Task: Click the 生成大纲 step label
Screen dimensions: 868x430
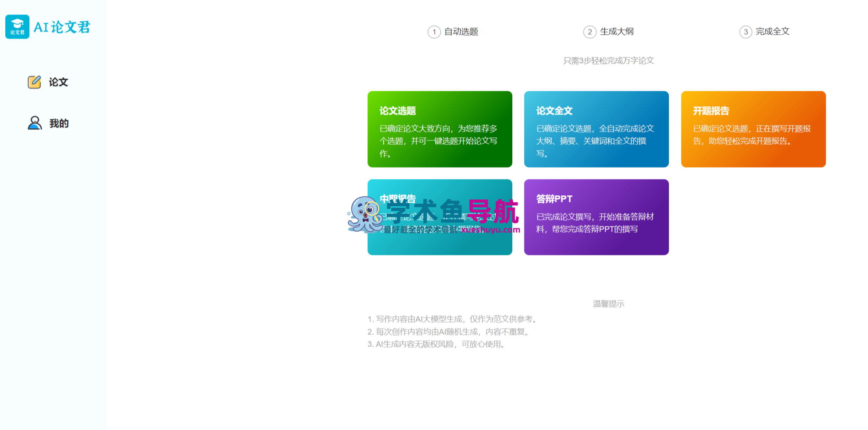Action: click(617, 32)
